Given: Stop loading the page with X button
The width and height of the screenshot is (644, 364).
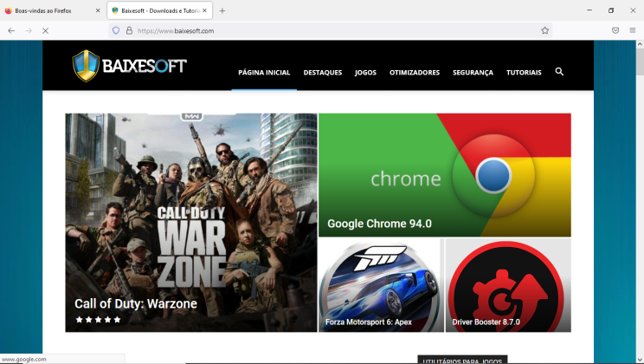Looking at the screenshot, I should (46, 31).
